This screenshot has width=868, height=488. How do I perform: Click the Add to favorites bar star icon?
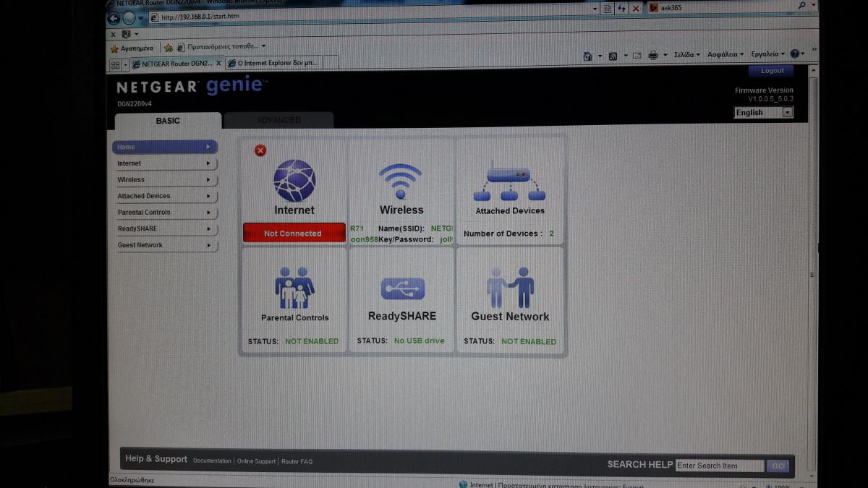click(x=169, y=48)
